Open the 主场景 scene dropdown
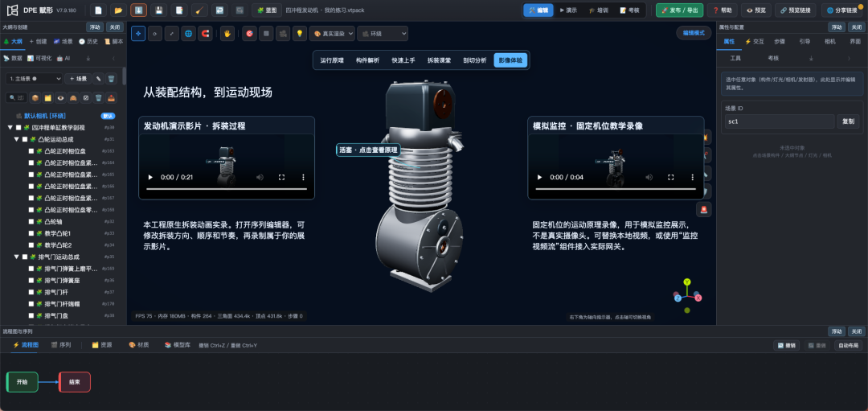 point(35,79)
